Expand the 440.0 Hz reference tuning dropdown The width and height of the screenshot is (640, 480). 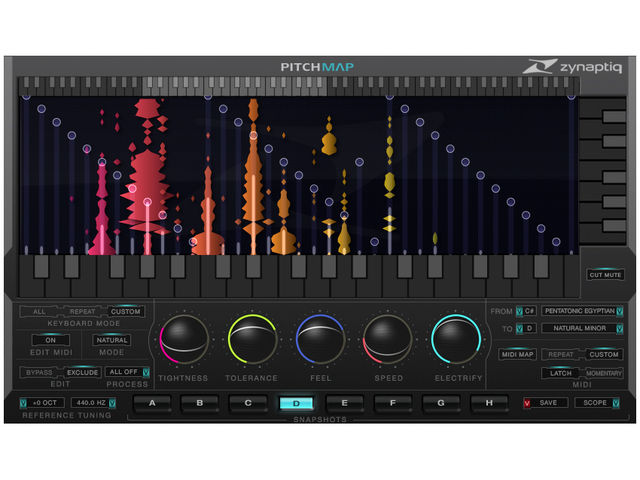coord(93,403)
